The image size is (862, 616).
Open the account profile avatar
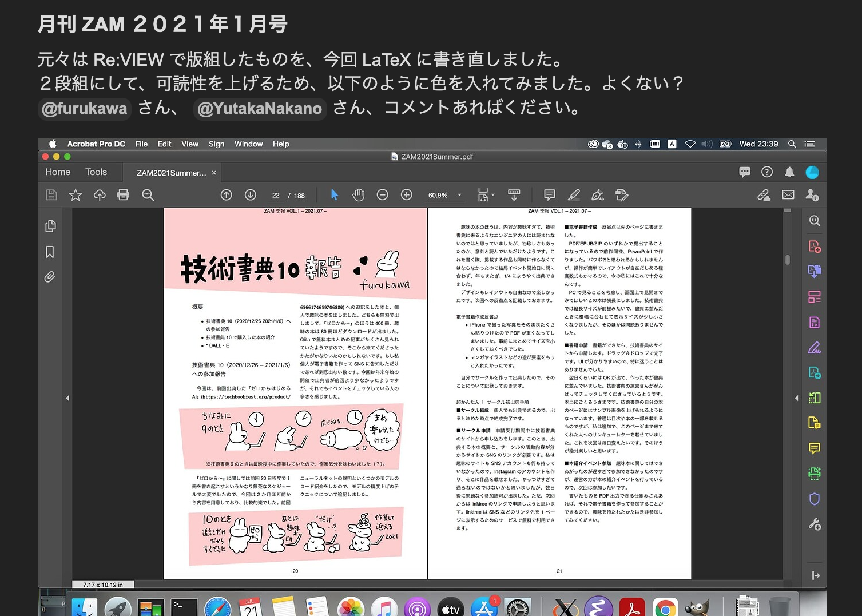pyautogui.click(x=812, y=172)
